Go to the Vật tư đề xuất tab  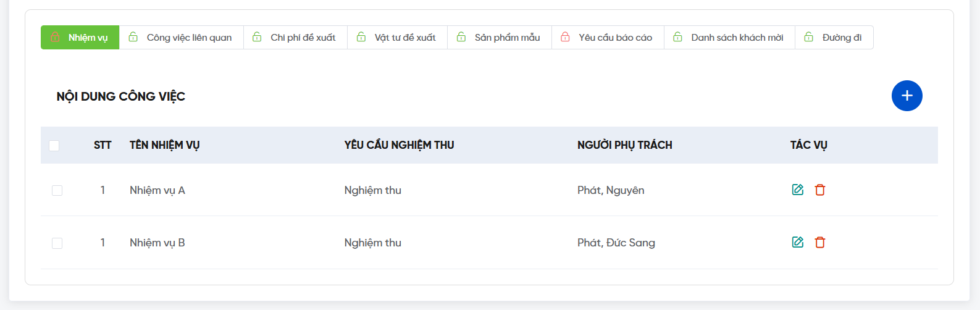[405, 38]
